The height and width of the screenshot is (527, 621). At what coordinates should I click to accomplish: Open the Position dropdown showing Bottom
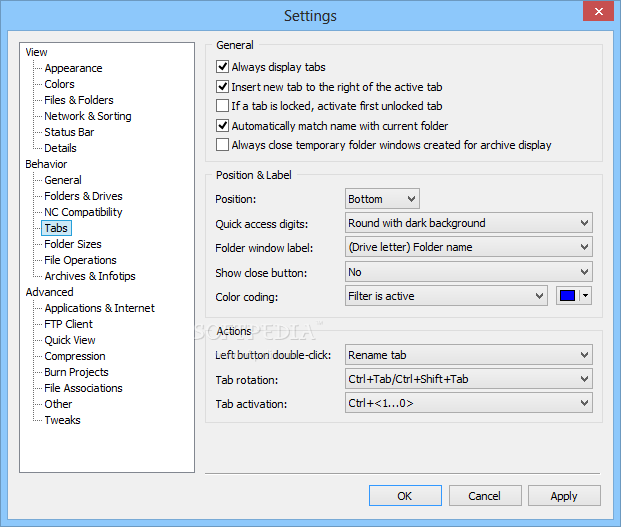point(382,199)
